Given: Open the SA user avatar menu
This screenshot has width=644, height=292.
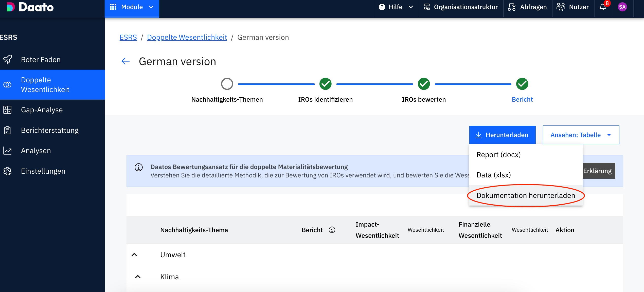Looking at the screenshot, I should pyautogui.click(x=622, y=7).
